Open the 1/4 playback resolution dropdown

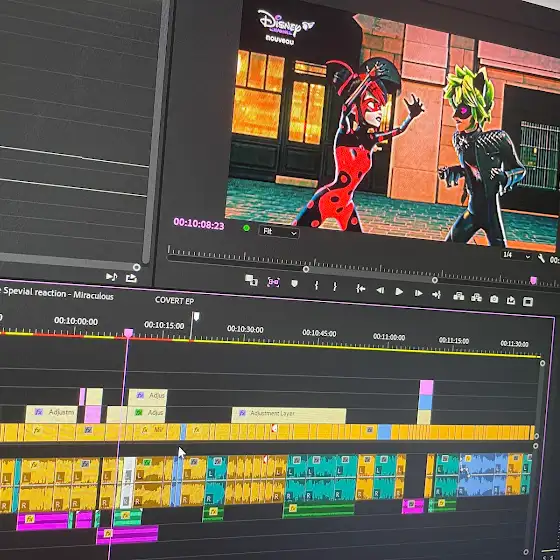[x=516, y=255]
